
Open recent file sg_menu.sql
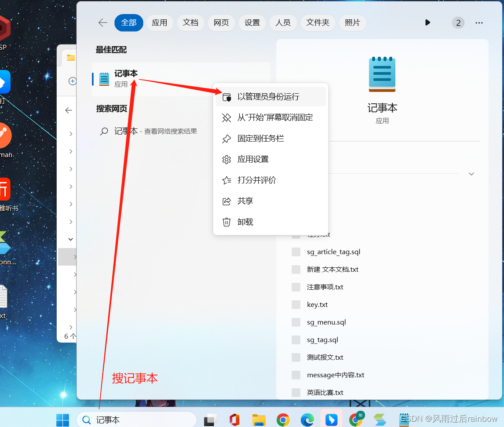(x=326, y=322)
